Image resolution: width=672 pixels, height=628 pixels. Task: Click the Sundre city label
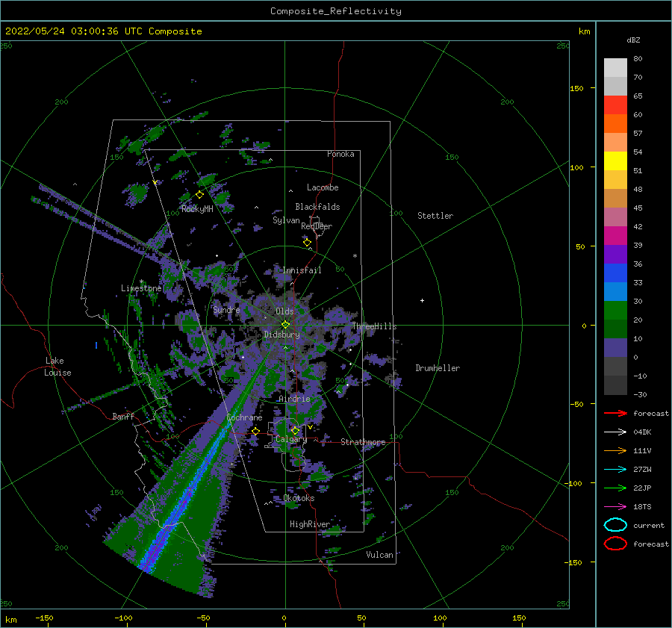[226, 309]
